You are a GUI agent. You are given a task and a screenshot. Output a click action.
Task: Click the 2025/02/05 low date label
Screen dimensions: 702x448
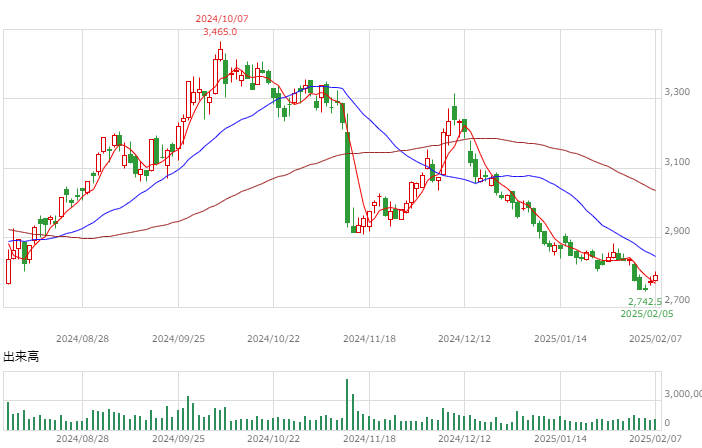[647, 314]
